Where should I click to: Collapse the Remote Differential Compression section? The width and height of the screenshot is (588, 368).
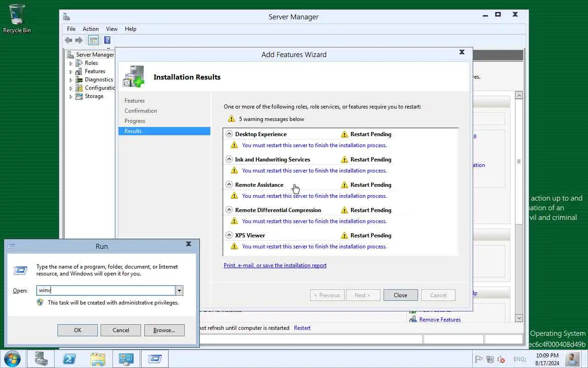pos(229,210)
